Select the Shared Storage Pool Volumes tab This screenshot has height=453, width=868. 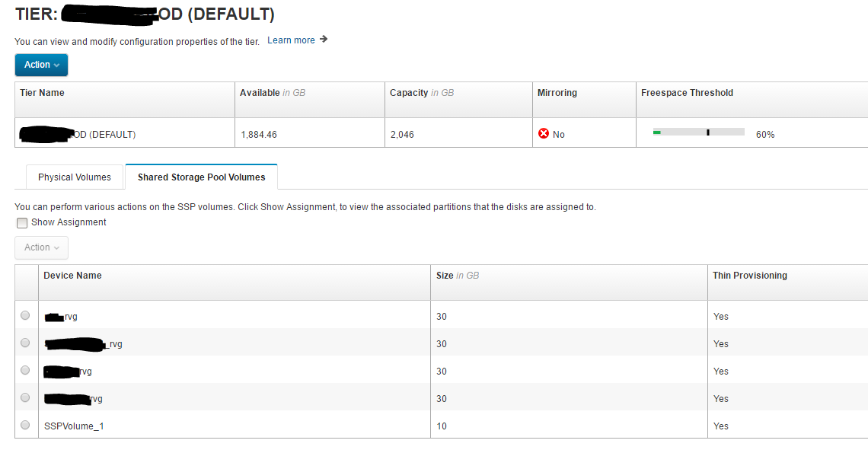pos(201,177)
